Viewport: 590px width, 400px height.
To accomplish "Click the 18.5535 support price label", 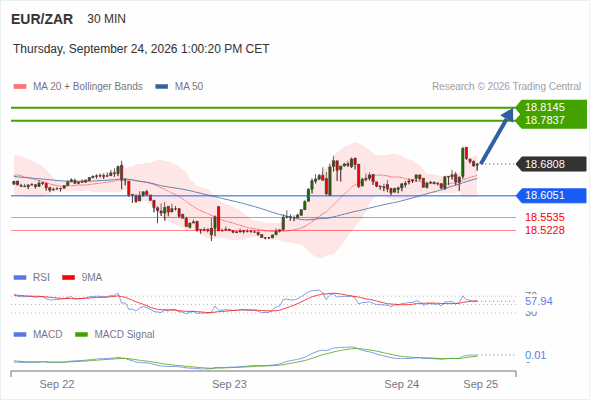I will coord(545,217).
